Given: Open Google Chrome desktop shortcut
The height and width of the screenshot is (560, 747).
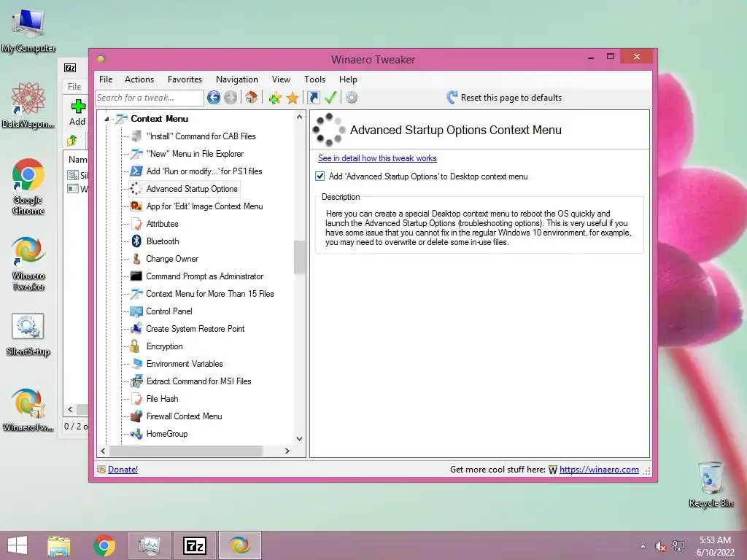Looking at the screenshot, I should pos(28,187).
